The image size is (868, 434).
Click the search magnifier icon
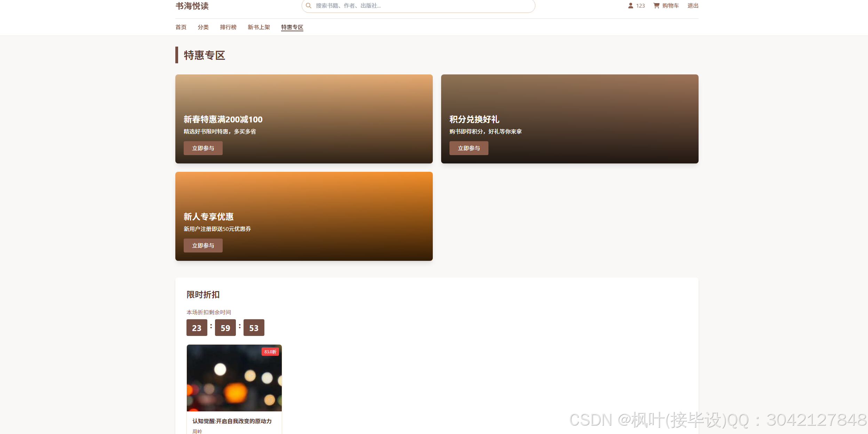click(308, 6)
